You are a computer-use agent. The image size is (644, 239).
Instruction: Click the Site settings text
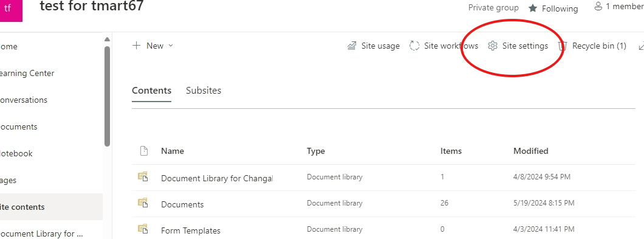(x=525, y=46)
